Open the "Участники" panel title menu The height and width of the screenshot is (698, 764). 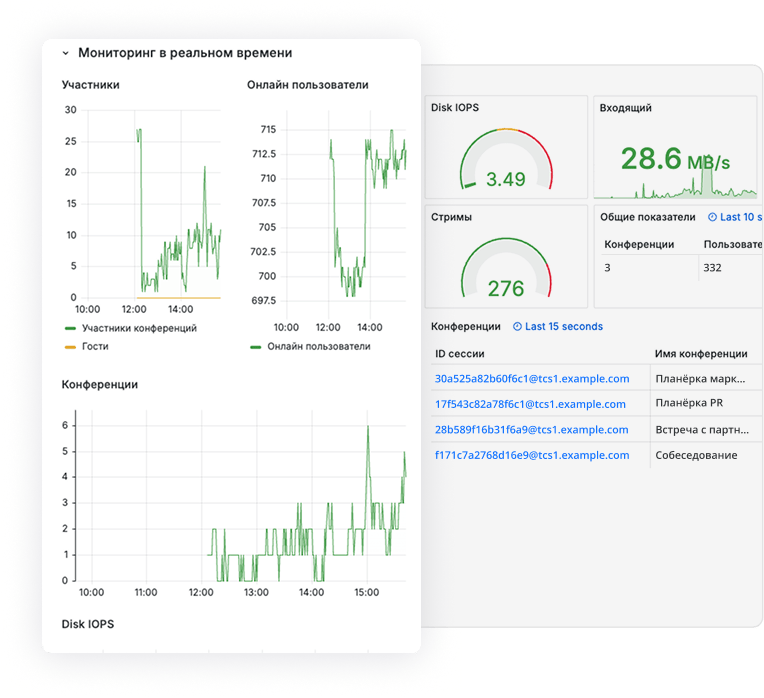coord(90,85)
